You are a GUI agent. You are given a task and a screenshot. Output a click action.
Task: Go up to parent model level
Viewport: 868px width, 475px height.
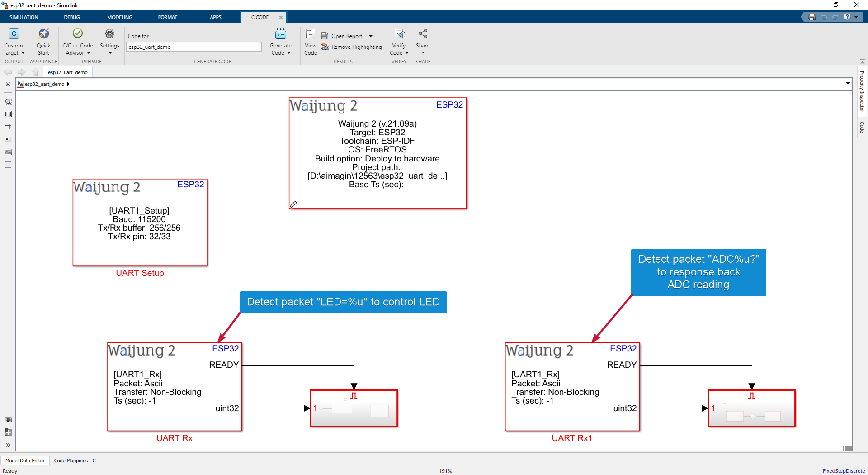36,72
